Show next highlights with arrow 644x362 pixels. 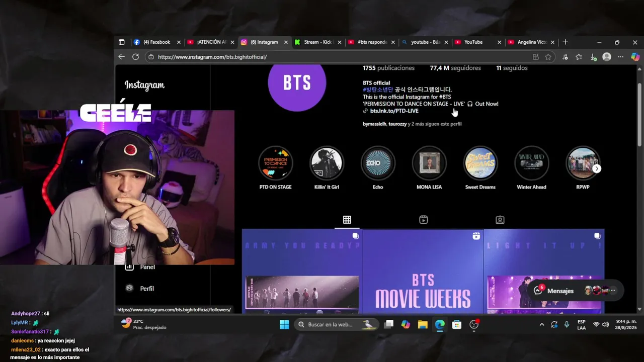(x=597, y=169)
